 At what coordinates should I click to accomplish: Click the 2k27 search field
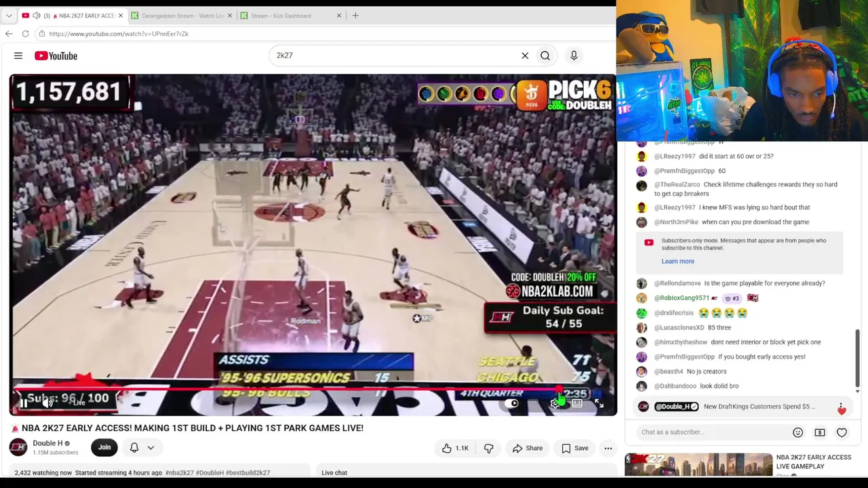(393, 56)
